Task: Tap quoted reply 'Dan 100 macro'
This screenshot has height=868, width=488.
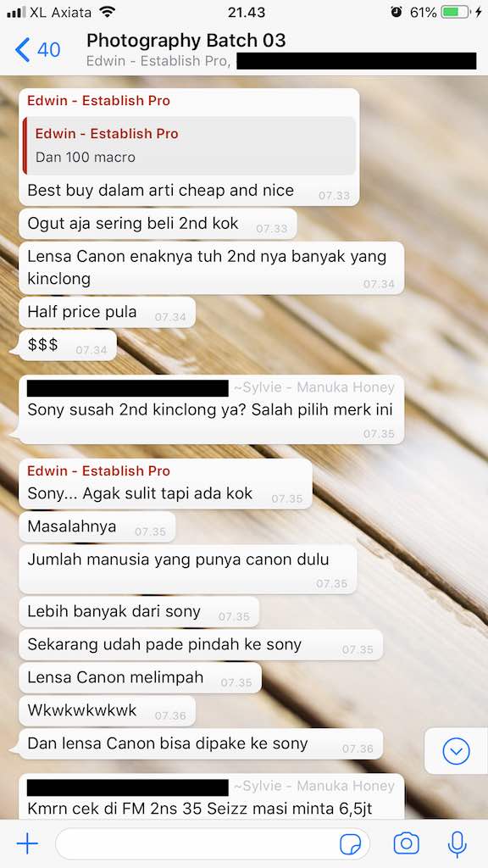Action: pyautogui.click(x=190, y=146)
